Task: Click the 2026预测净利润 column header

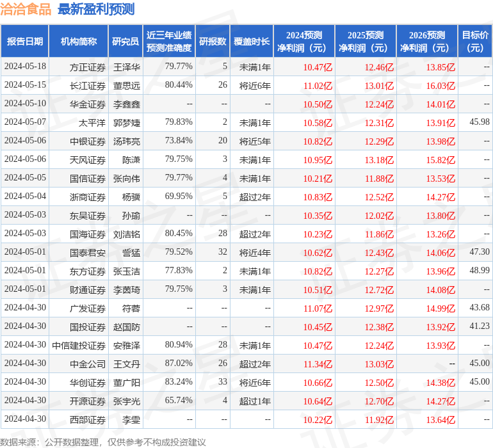Action: coord(427,41)
